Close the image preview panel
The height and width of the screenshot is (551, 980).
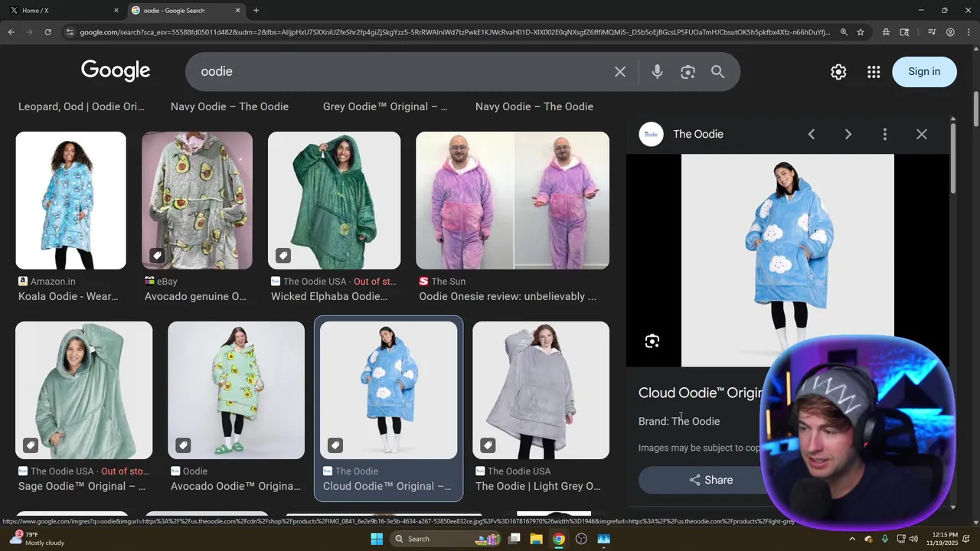(x=922, y=134)
